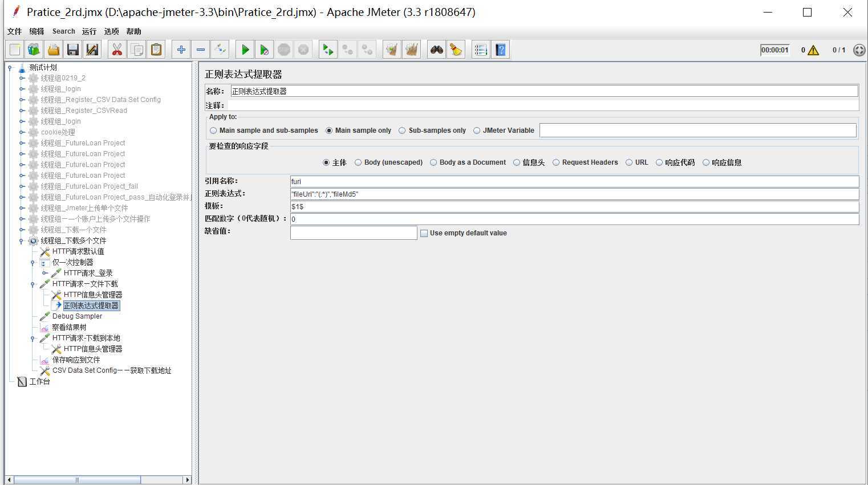The image size is (868, 485).
Task: Collapse HTTP请求一文件下载 node
Action: tap(33, 284)
